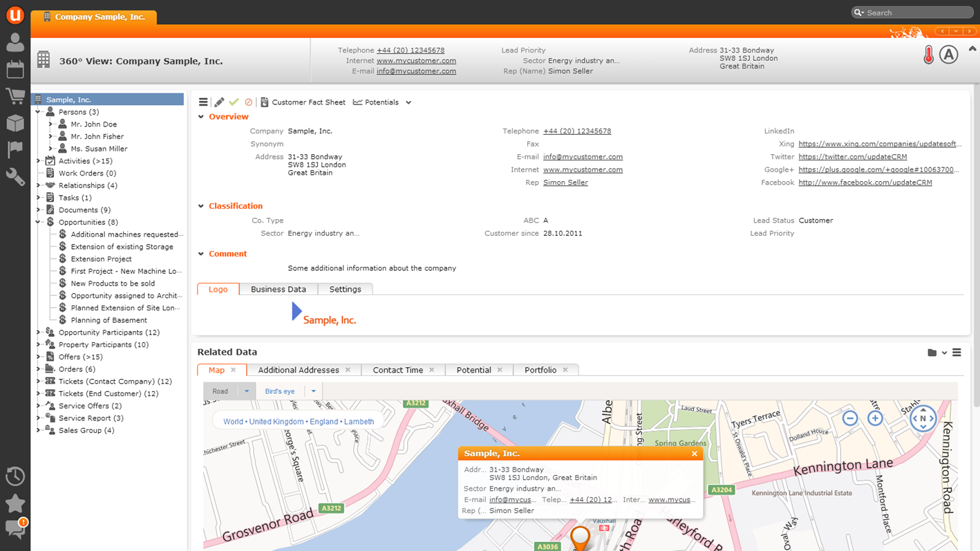Collapse the Opportunities tree node
Image resolution: width=980 pixels, height=551 pixels.
tap(39, 223)
